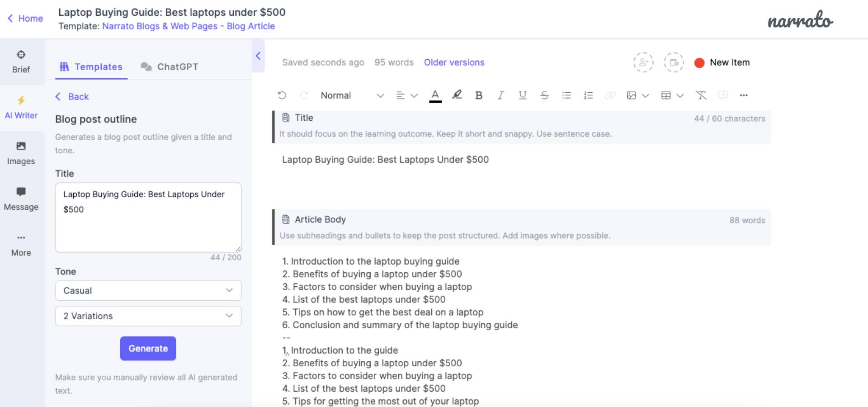This screenshot has height=407, width=868.
Task: Apply strikethrough formatting
Action: [544, 95]
